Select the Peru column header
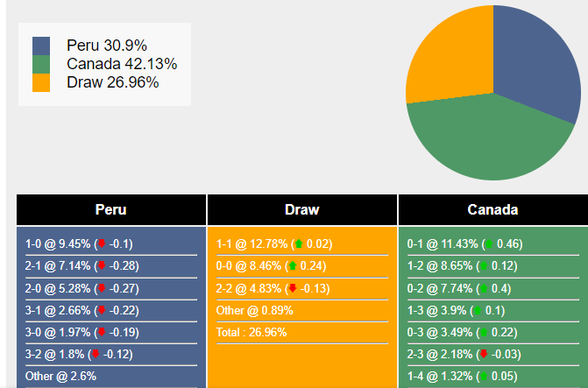This screenshot has height=388, width=588. click(111, 210)
